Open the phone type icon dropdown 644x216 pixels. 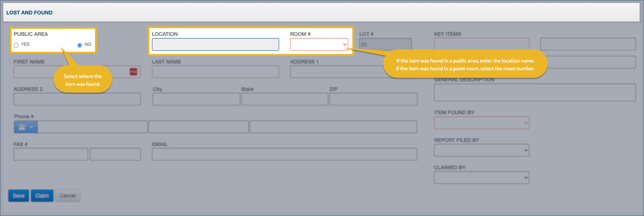pos(26,127)
